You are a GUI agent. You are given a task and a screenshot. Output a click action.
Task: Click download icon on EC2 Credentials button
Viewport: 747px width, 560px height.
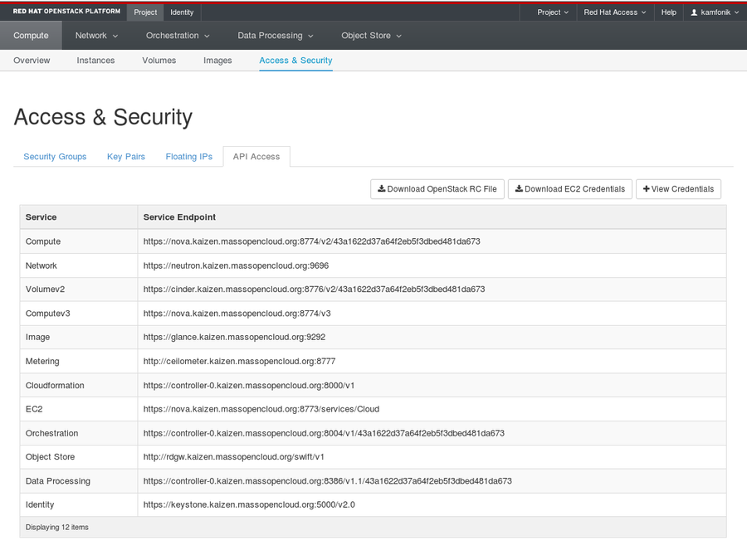(520, 188)
